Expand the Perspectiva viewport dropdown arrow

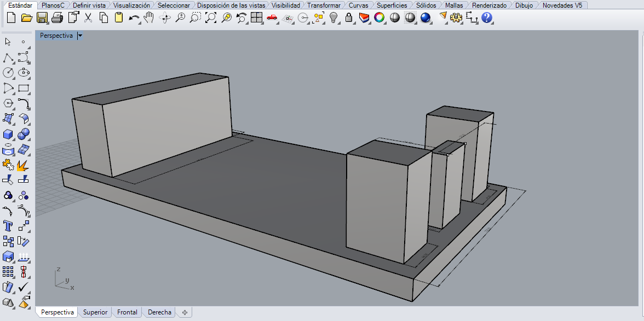pos(81,36)
